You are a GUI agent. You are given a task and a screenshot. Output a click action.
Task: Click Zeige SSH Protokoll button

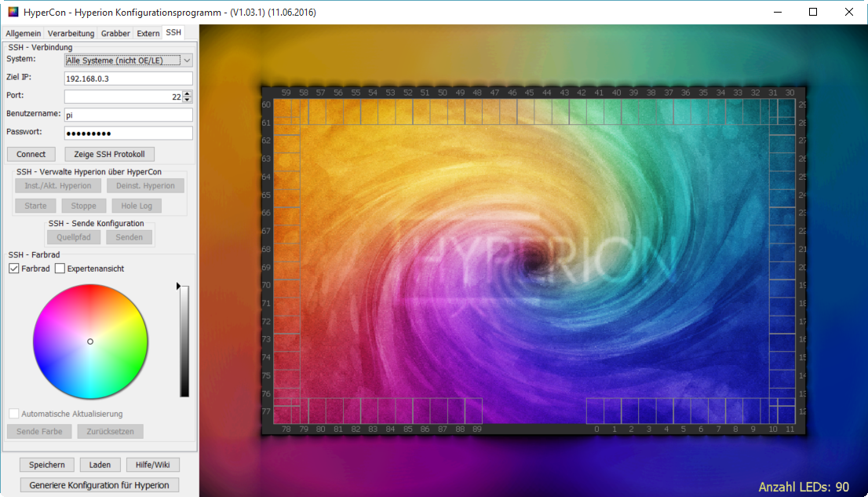[x=109, y=154]
